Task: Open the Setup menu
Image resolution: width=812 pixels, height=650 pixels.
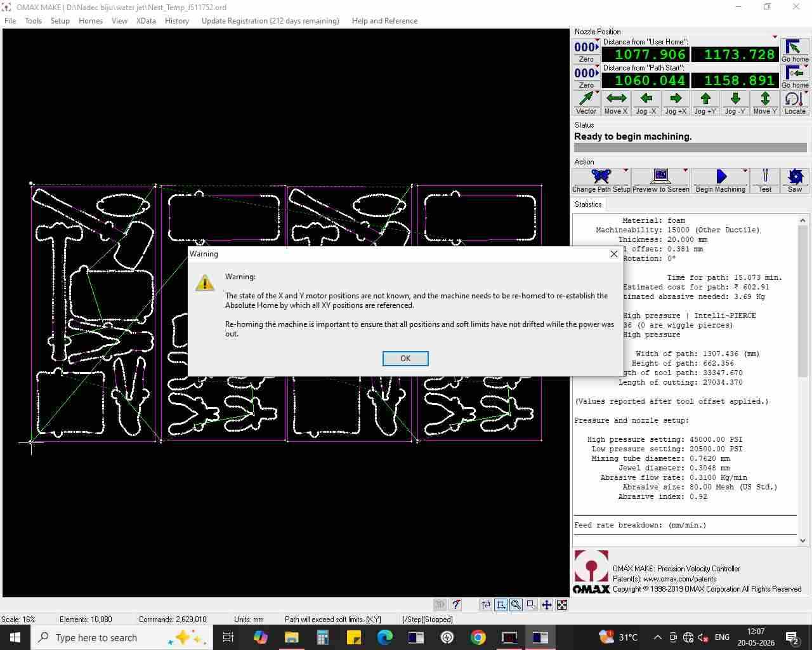Action: pyautogui.click(x=60, y=21)
